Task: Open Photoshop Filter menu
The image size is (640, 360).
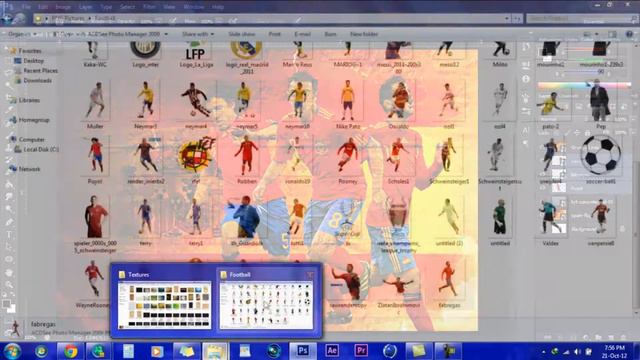Action: (149, 7)
